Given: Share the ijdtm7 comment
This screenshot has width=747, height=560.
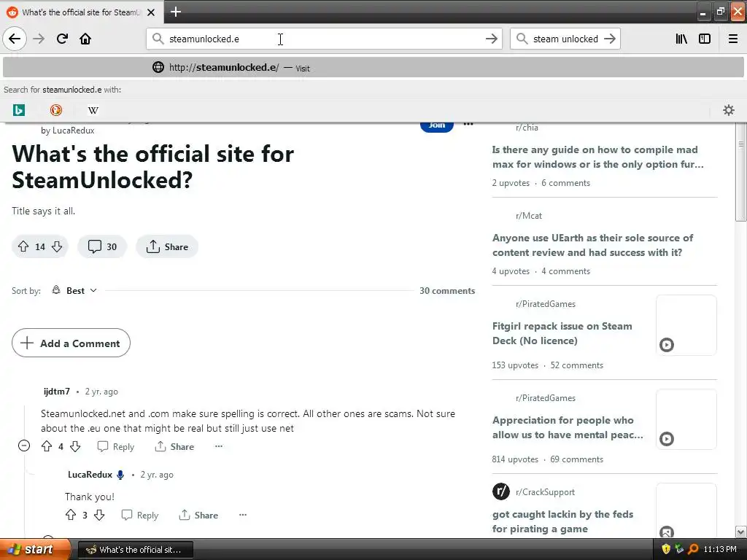Looking at the screenshot, I should (174, 447).
